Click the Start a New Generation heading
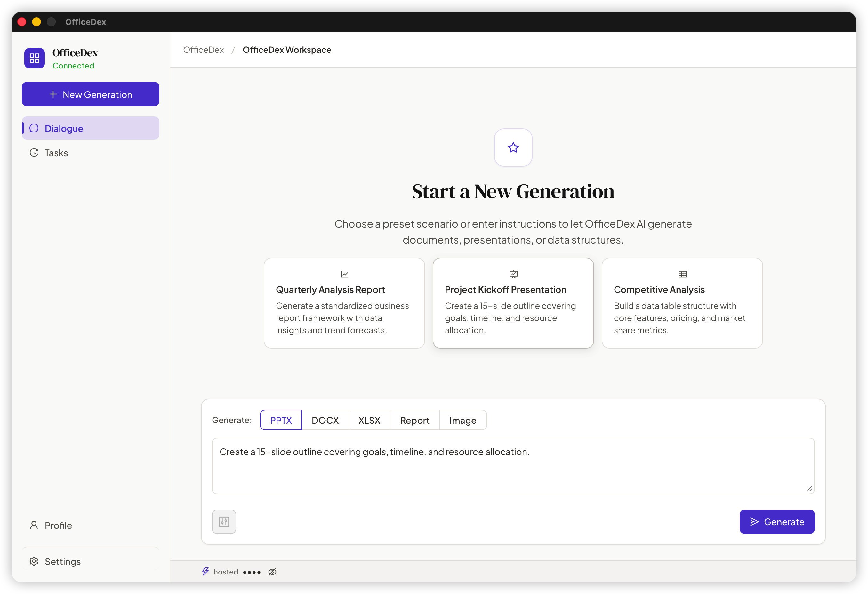Image resolution: width=868 pixels, height=594 pixels. [513, 191]
